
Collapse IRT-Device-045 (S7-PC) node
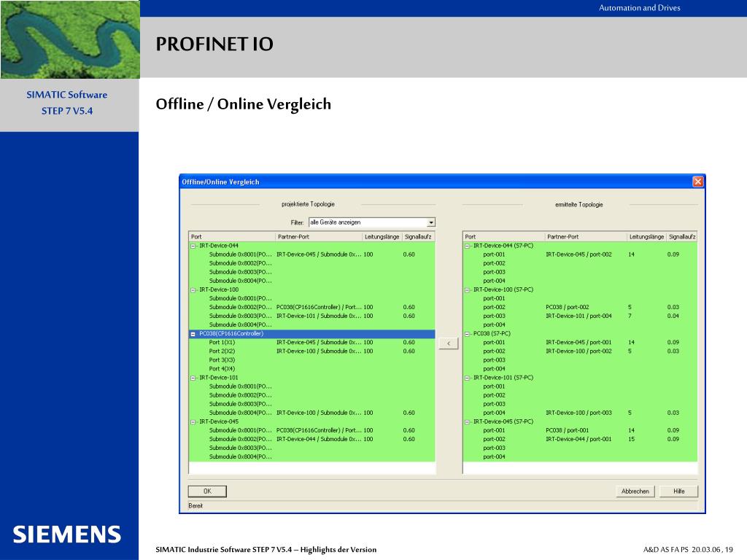point(467,421)
